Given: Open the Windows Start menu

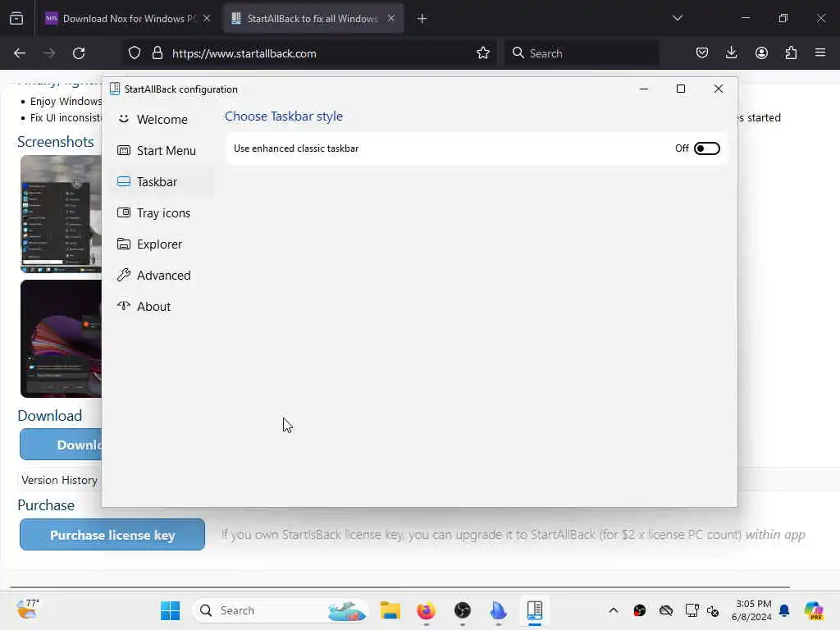Looking at the screenshot, I should [171, 610].
